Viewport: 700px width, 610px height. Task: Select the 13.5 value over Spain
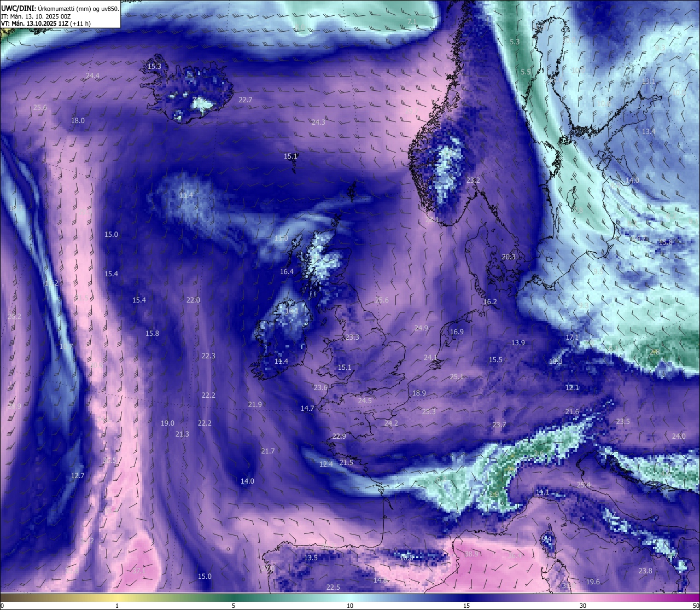click(x=311, y=557)
